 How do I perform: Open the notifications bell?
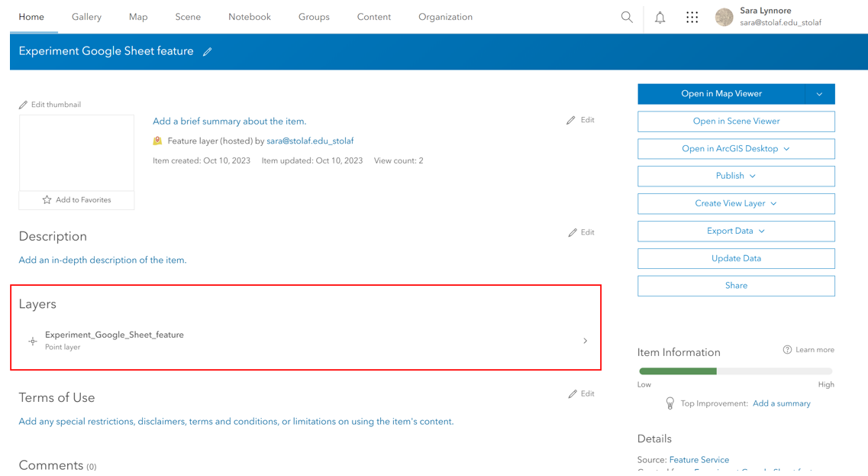tap(660, 17)
